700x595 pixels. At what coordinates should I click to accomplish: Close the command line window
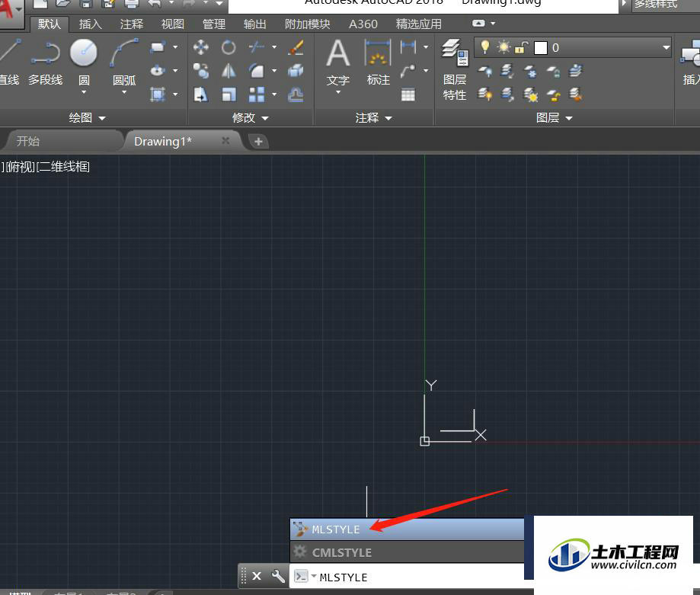[x=257, y=576]
